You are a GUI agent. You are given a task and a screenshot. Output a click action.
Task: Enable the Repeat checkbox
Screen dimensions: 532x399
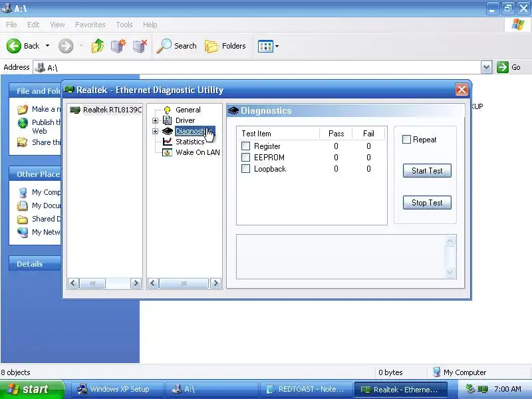click(x=406, y=140)
